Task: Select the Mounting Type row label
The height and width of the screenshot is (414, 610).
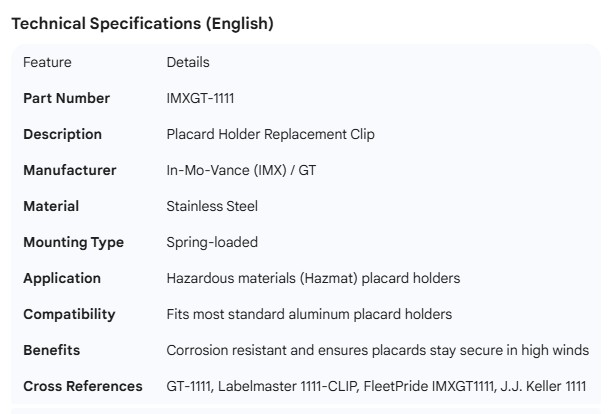Action: point(74,242)
